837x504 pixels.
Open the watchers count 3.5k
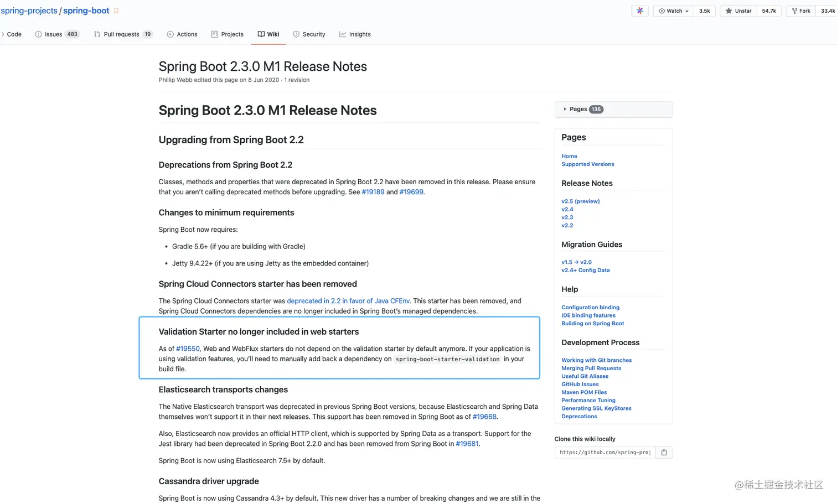(705, 11)
